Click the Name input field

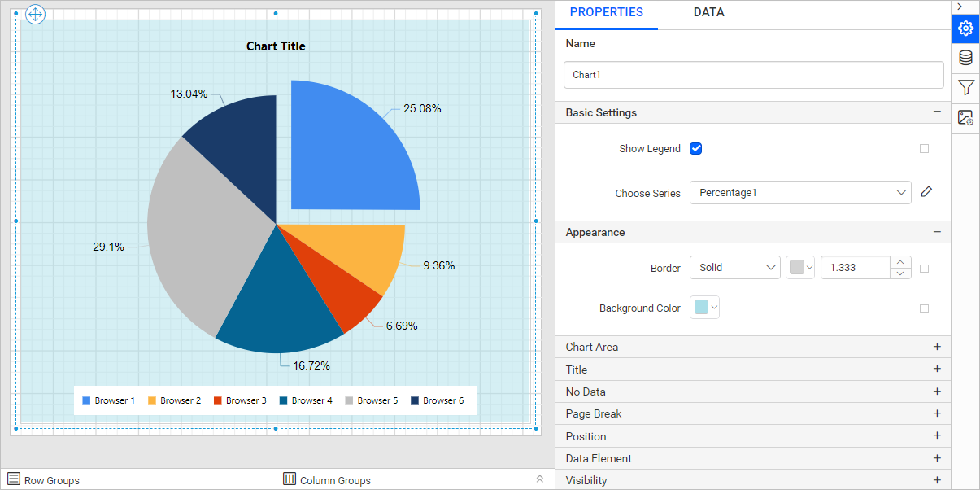click(754, 75)
